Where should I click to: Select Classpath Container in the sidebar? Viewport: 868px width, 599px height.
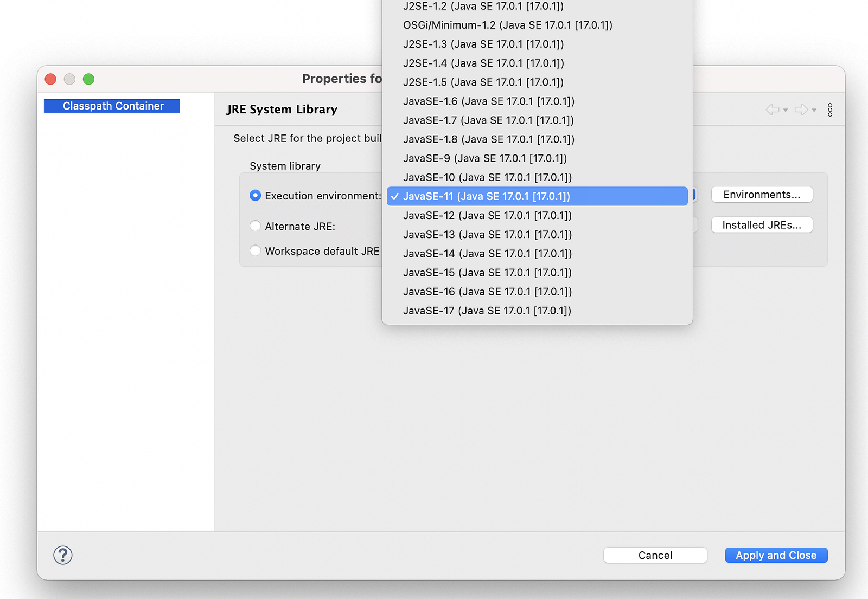coord(112,106)
